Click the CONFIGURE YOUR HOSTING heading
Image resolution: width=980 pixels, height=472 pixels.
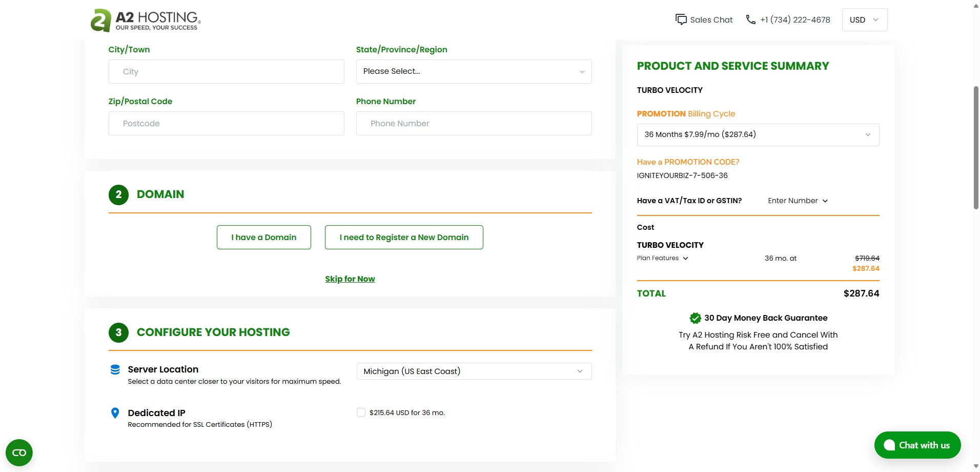click(213, 332)
